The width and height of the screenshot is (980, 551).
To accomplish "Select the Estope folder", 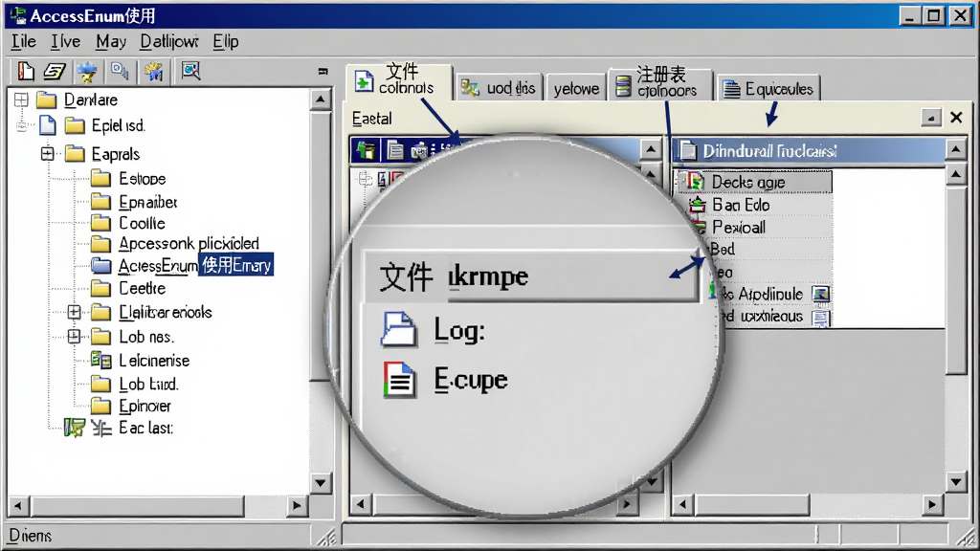I will pos(142,179).
